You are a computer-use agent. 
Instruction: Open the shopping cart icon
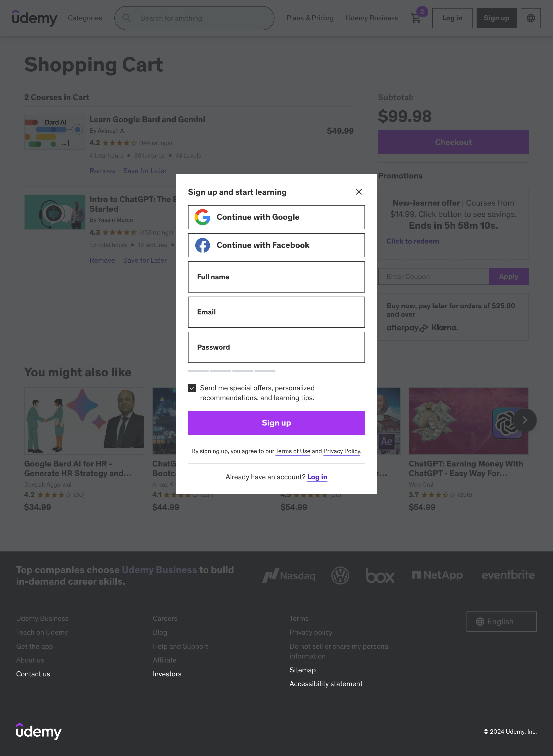coord(416,18)
